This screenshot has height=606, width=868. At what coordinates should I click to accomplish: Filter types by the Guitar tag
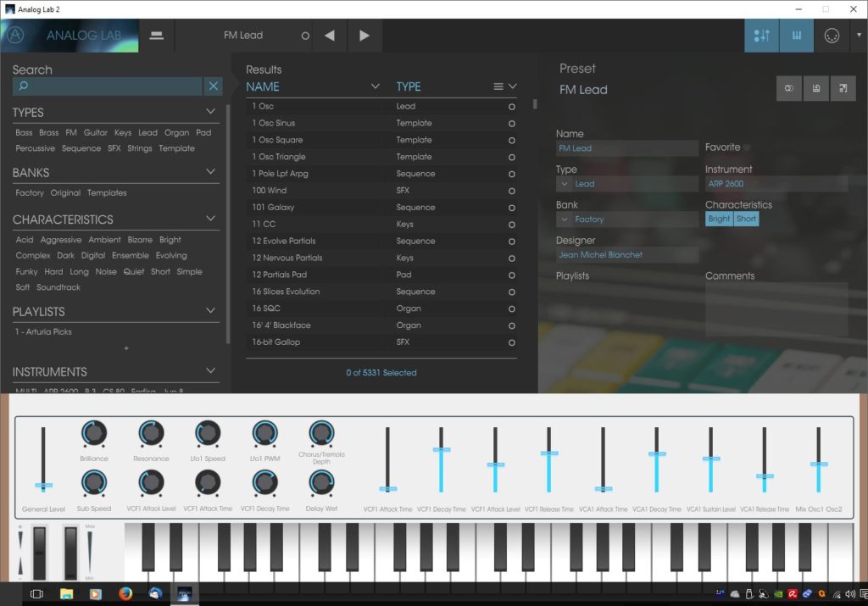95,133
